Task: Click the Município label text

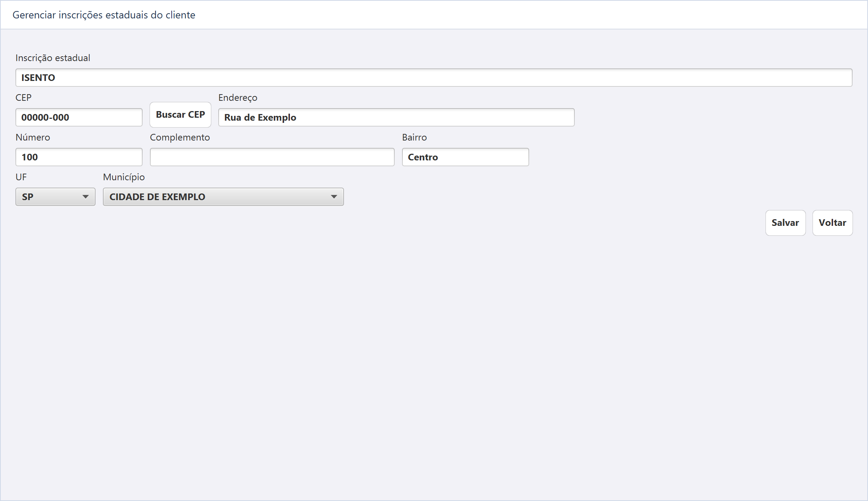Action: pos(124,177)
